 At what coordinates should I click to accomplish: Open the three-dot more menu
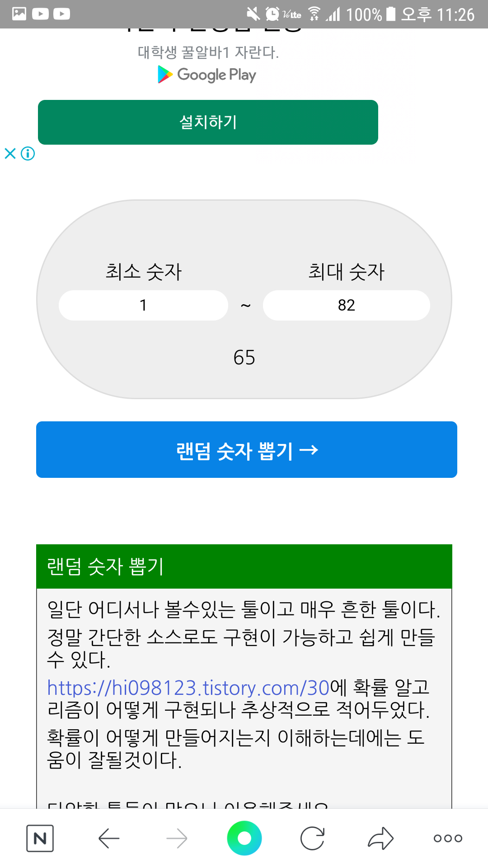[448, 839]
